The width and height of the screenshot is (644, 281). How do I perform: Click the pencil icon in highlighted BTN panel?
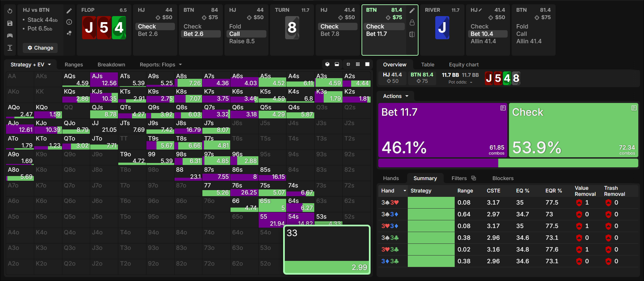pos(412,11)
